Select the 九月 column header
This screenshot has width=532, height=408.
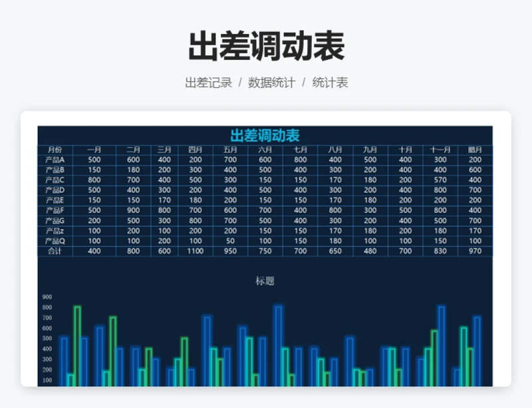370,150
